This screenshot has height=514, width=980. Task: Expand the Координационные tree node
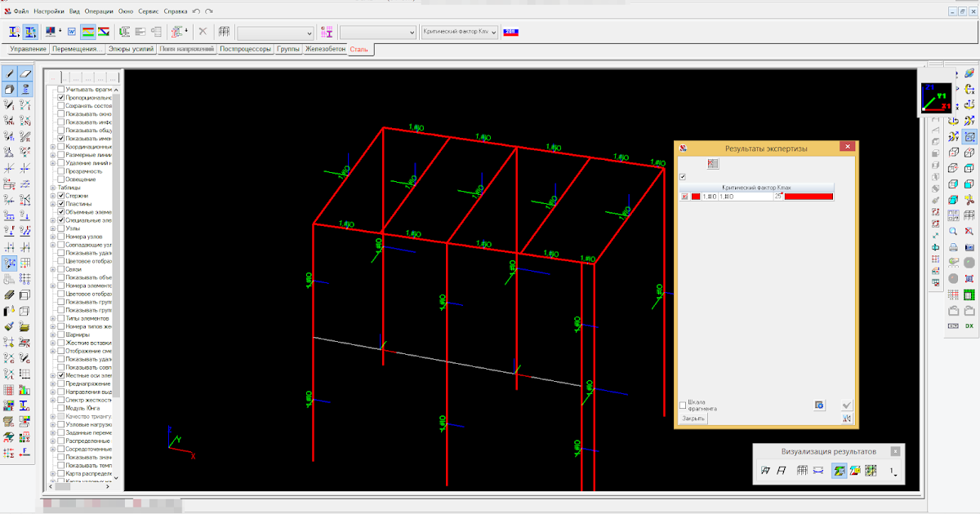coord(53,147)
